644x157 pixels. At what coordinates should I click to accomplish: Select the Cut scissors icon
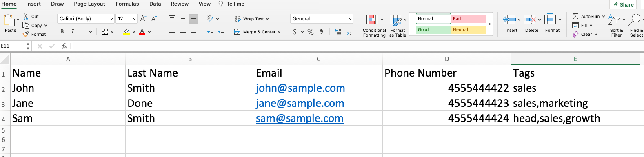pos(26,16)
